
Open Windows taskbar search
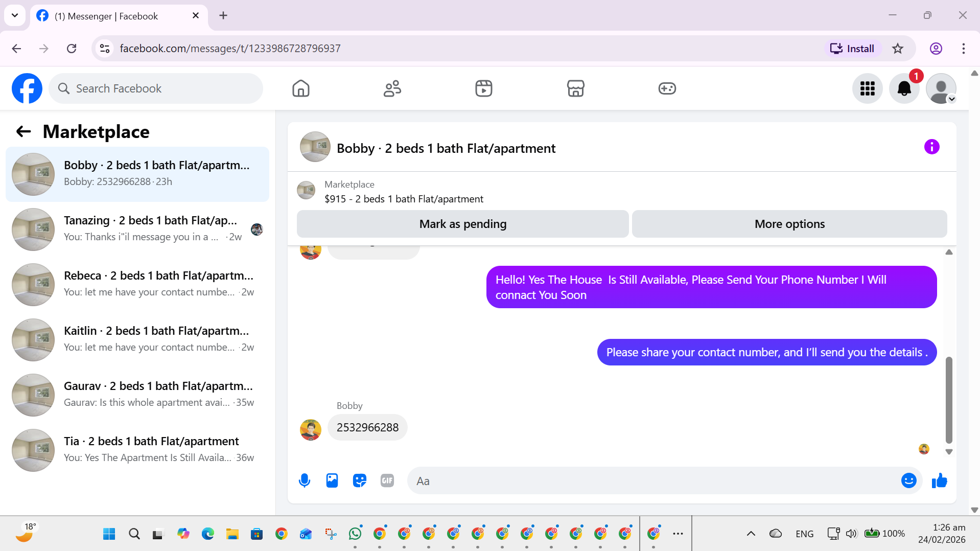click(x=134, y=534)
